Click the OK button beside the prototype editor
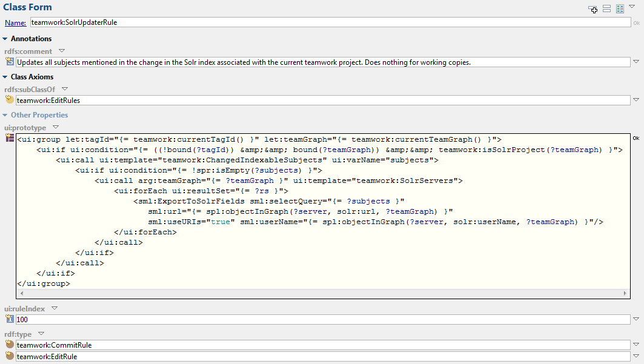Screen dimensions: 644x364 coord(636,138)
